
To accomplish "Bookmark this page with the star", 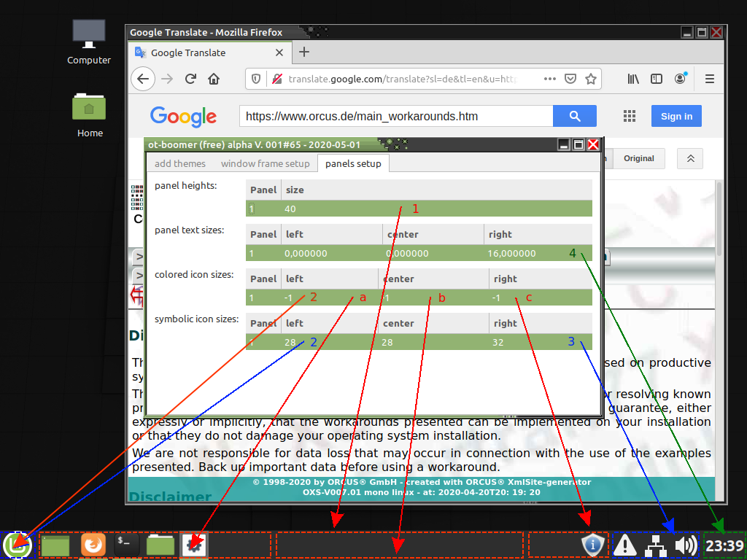I will pyautogui.click(x=591, y=79).
